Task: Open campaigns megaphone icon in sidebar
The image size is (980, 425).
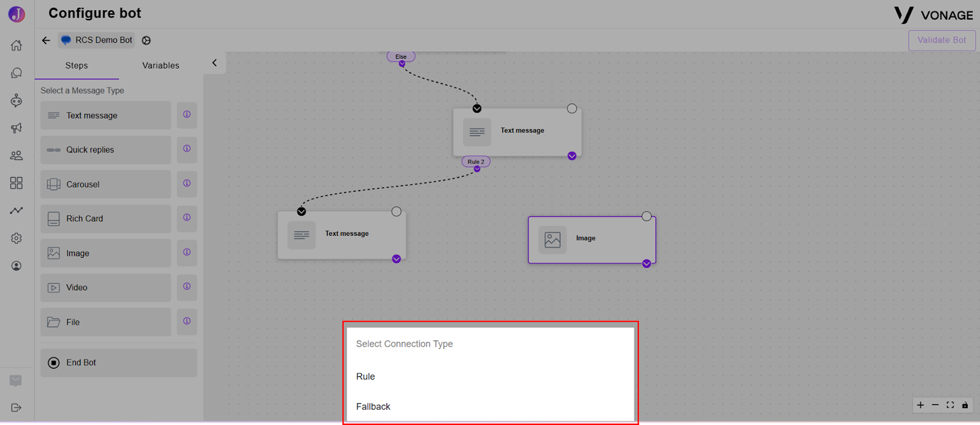Action: coord(17,128)
